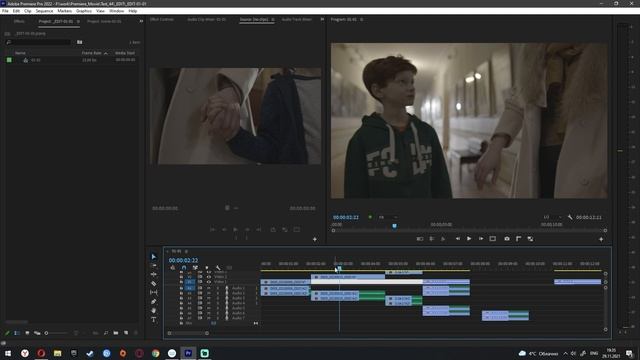Open the File menu

5,11
